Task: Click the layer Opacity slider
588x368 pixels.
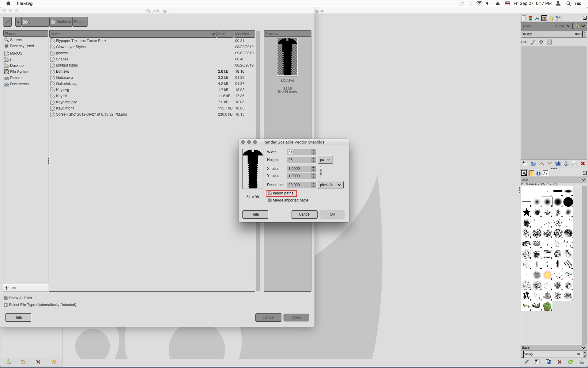Action: click(551, 34)
